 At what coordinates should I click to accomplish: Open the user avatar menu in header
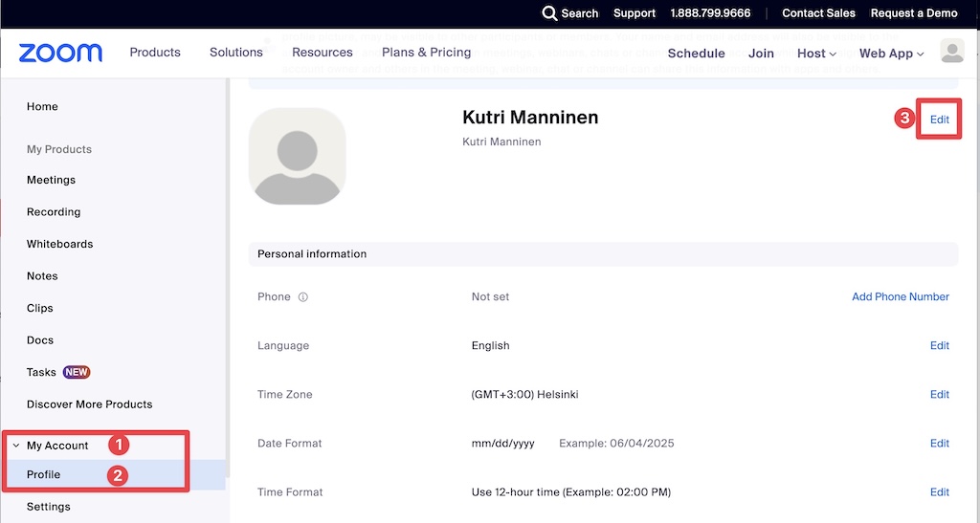952,51
